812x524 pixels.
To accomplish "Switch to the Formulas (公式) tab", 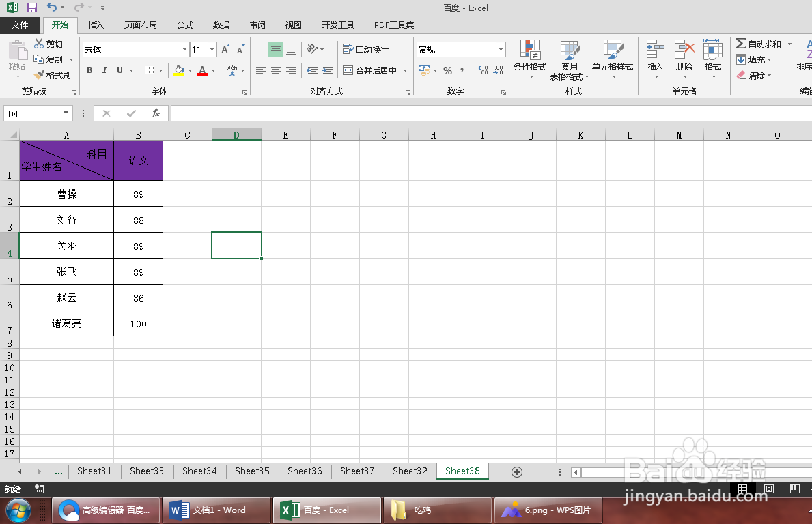I will 185,25.
